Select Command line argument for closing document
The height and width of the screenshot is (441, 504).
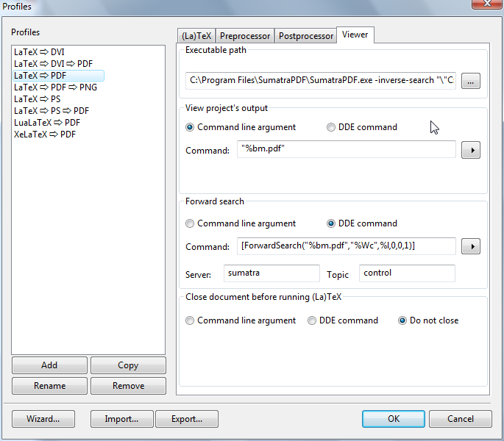point(241,320)
